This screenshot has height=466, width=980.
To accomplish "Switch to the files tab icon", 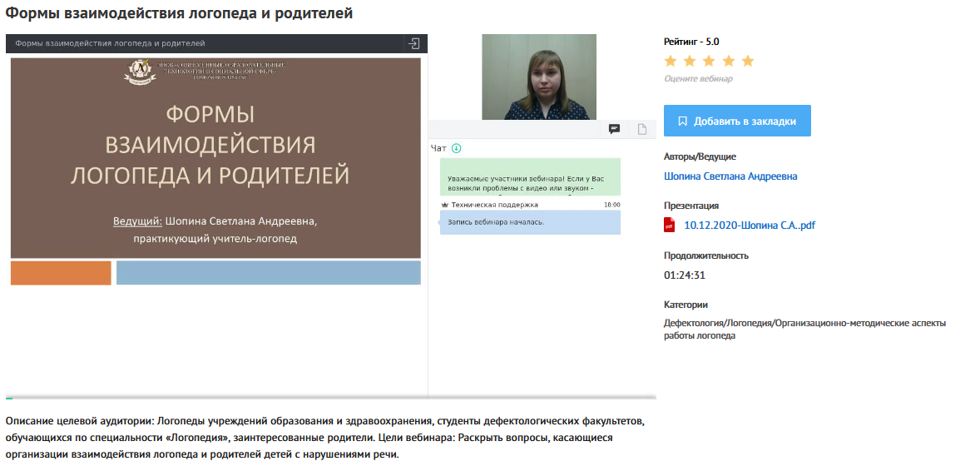I will point(642,129).
